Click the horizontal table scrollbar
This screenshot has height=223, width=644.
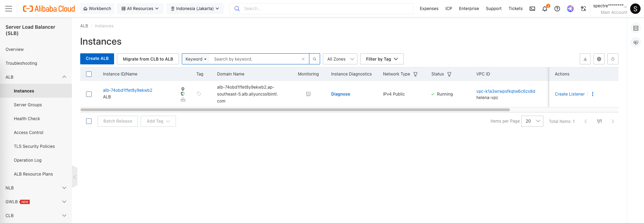coord(295,110)
